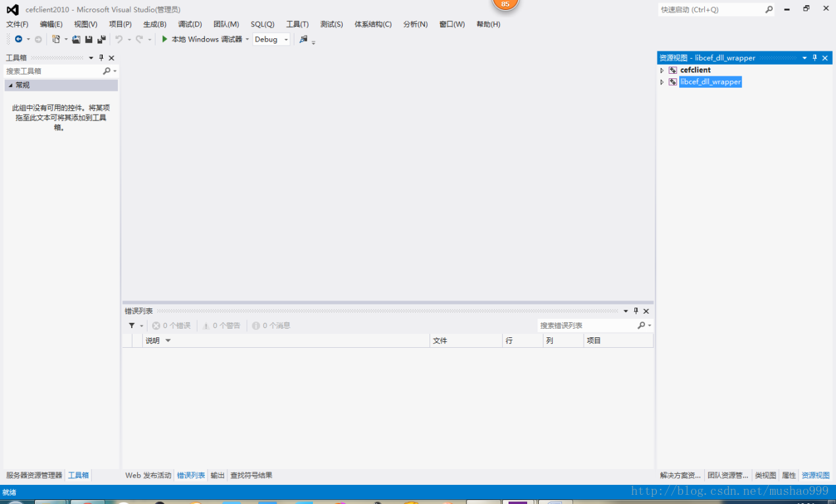Switch to the 查找符号结果 tab

point(251,475)
